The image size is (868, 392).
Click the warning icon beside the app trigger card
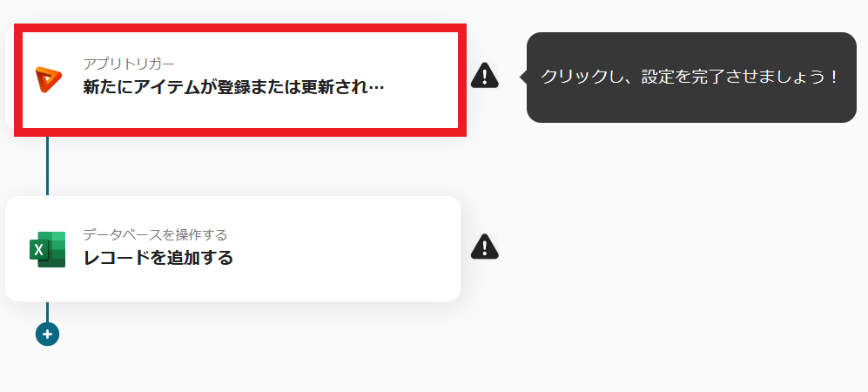pyautogui.click(x=484, y=75)
